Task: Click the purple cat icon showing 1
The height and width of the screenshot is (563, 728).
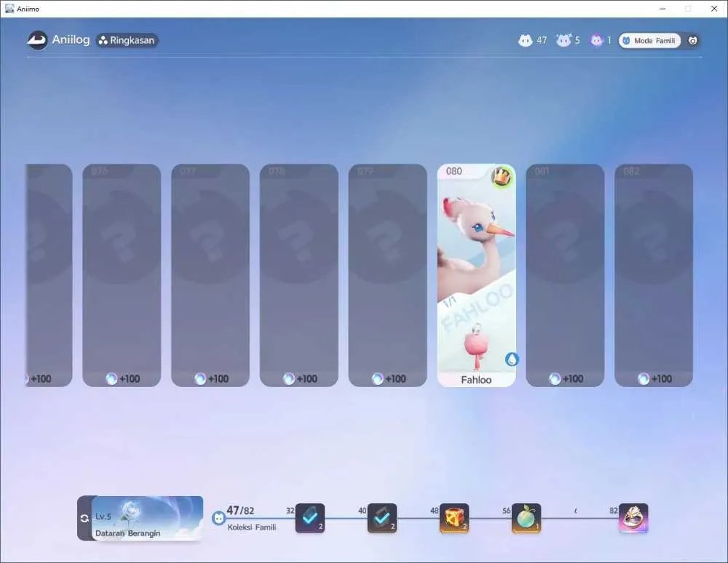Action: click(597, 40)
